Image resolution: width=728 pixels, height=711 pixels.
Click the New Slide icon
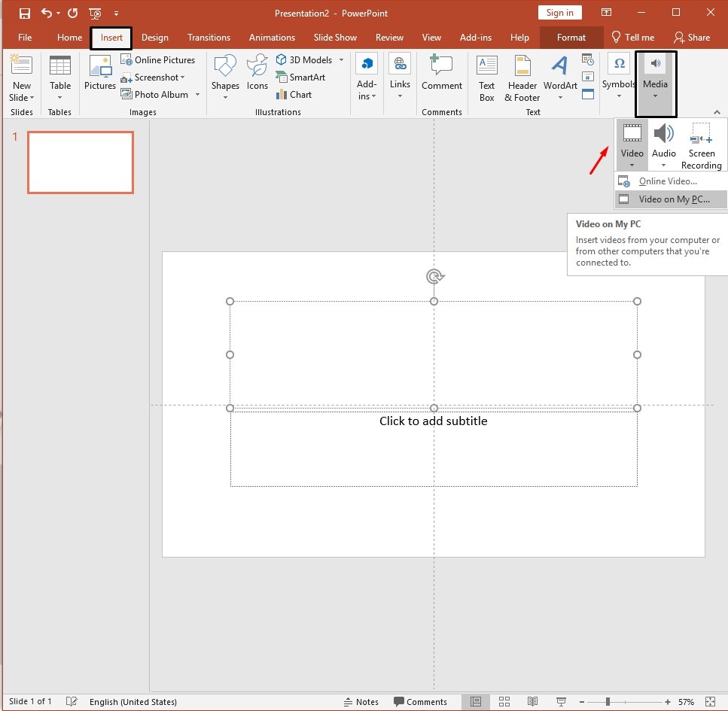tap(21, 65)
